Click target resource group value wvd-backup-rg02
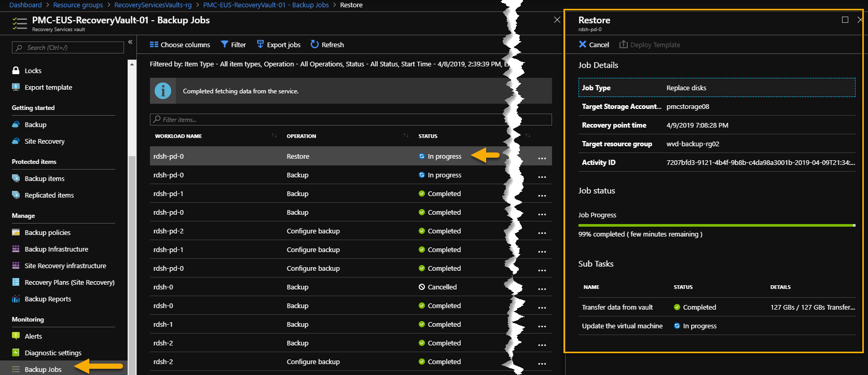The height and width of the screenshot is (375, 868). (693, 144)
